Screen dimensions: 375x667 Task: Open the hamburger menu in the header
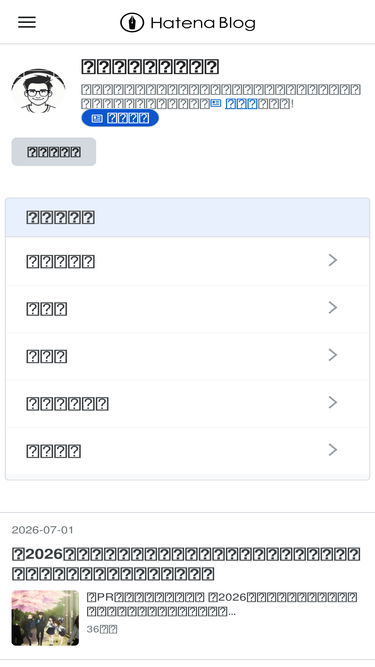pos(27,22)
